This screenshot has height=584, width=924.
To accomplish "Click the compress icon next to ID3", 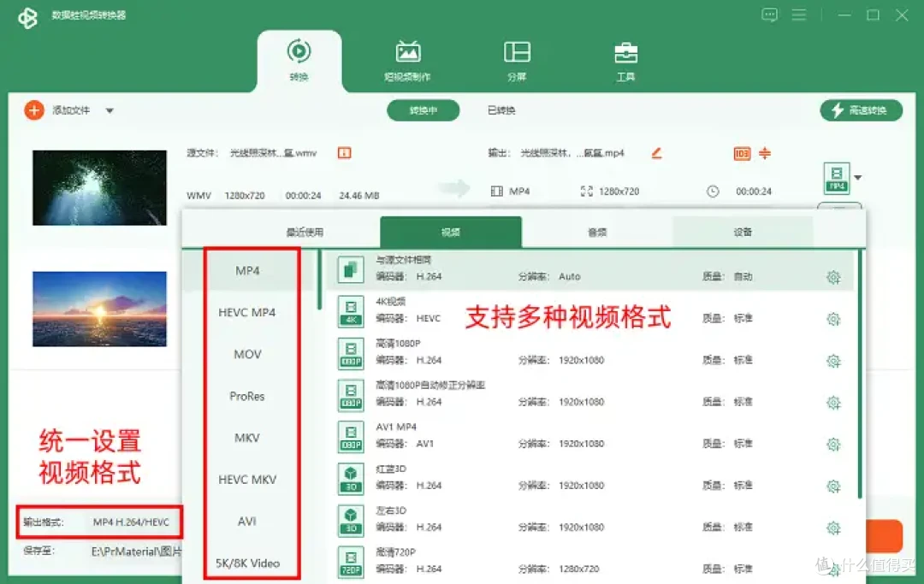I will [x=765, y=153].
